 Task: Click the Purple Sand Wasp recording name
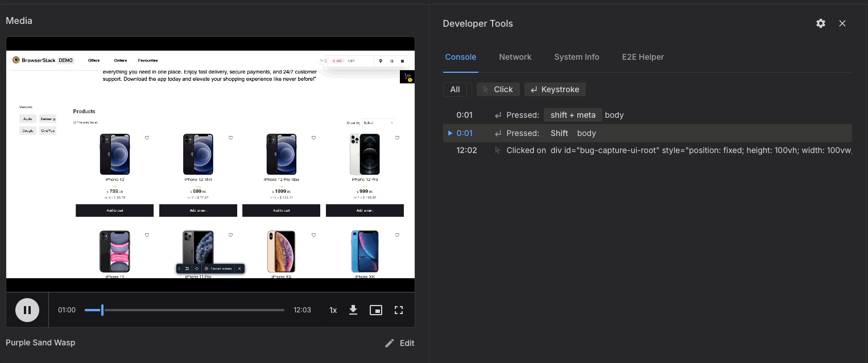pos(40,343)
